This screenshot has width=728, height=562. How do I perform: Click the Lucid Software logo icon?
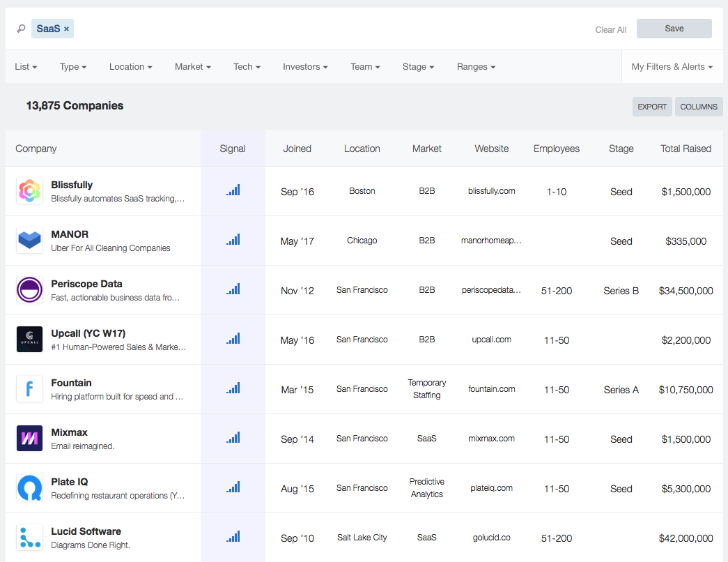tap(29, 538)
